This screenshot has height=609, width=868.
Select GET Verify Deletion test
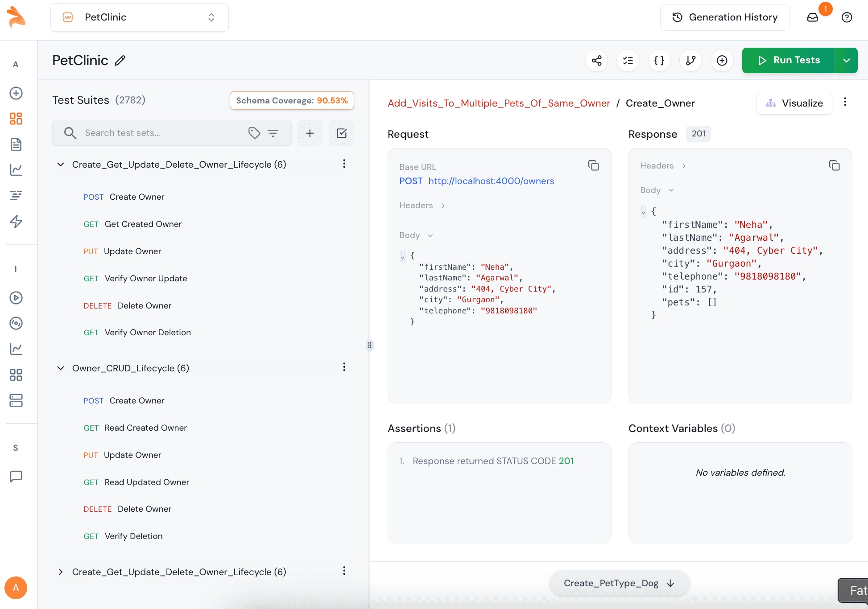[x=123, y=536]
